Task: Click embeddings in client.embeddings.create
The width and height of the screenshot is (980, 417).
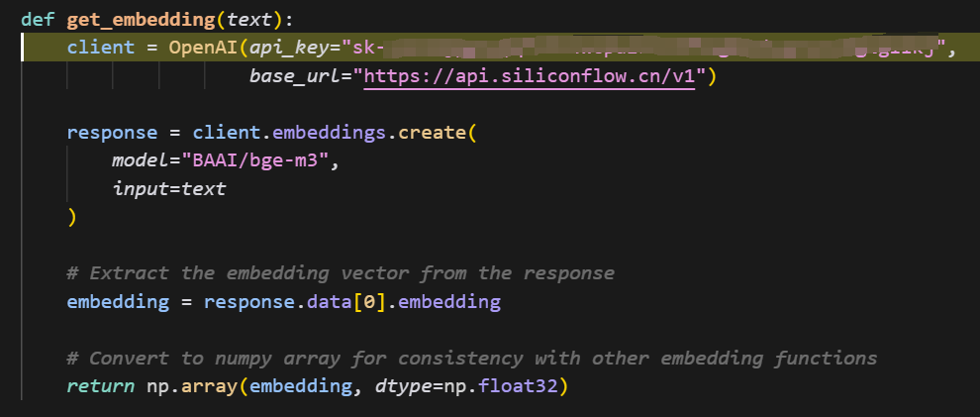Action: 329,133
